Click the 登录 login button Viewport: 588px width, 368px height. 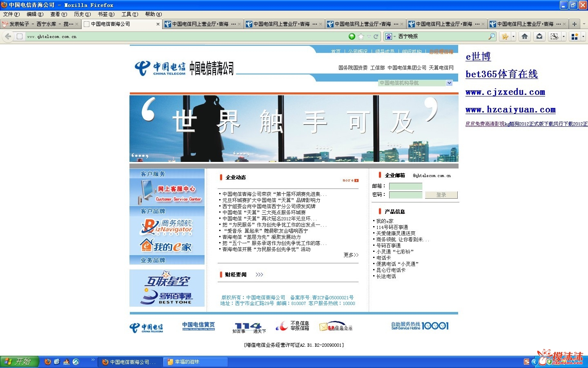click(x=441, y=195)
